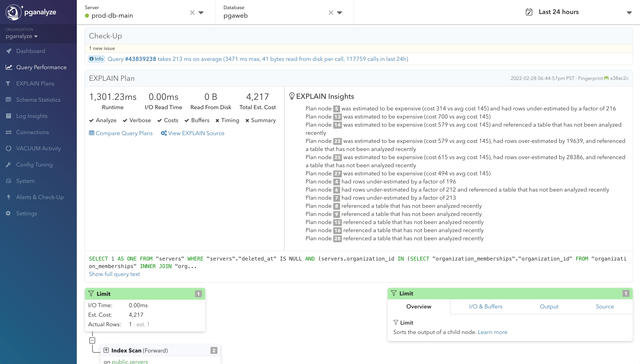Clear the prod-db-main server selection
Viewport: 640px width, 364px height.
[x=192, y=13]
